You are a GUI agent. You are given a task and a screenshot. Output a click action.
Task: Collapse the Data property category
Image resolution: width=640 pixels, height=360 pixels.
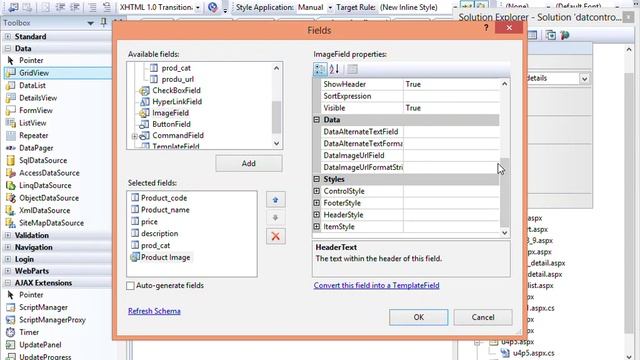tap(317, 120)
